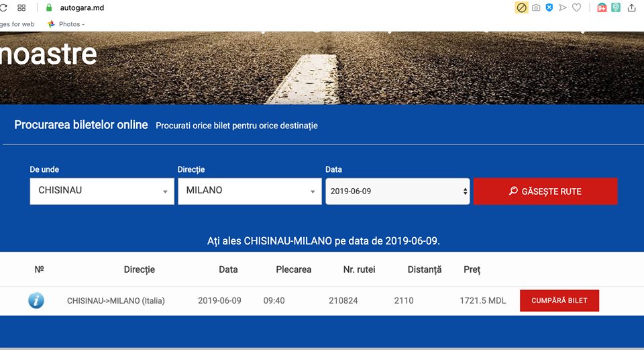Click the blue shield extension icon
The image size is (644, 350).
click(x=549, y=7)
